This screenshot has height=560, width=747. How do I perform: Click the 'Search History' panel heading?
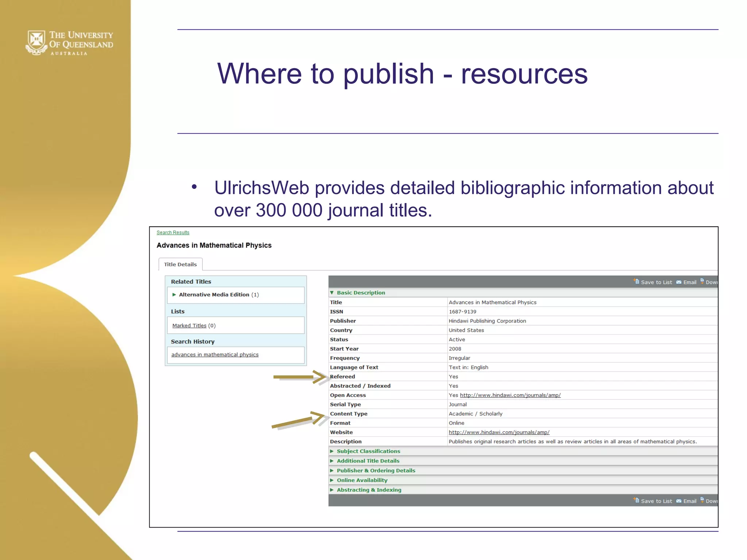coord(193,342)
